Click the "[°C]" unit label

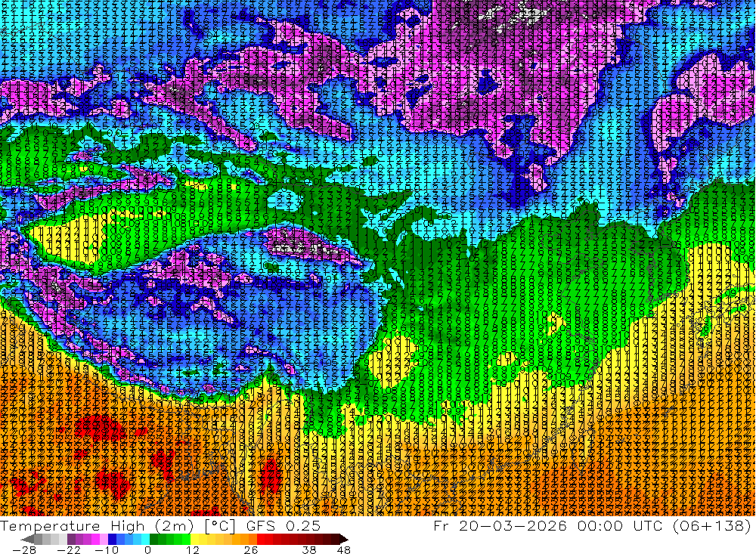(x=220, y=525)
